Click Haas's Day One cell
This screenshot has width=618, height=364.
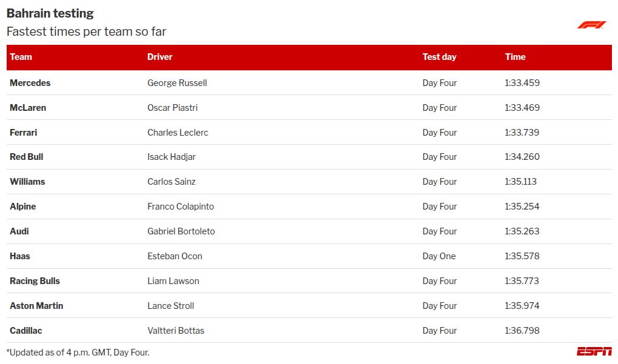point(439,256)
